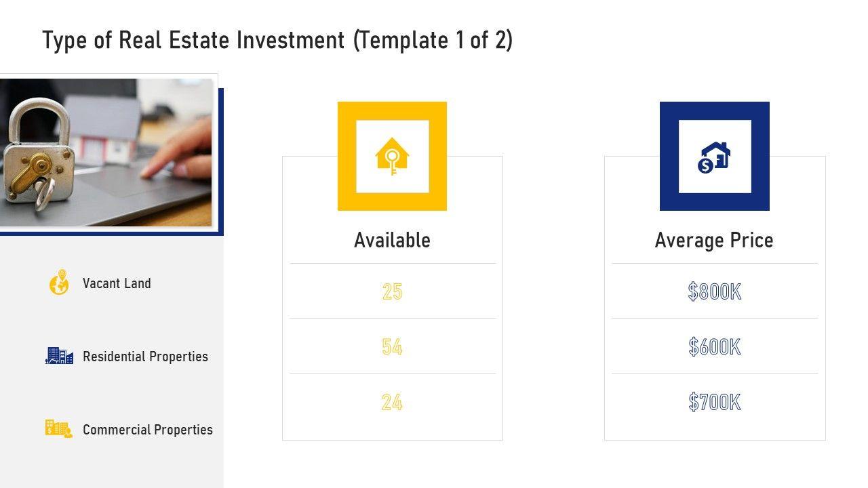Viewport: 868px width, 488px height.
Task: Click the $800K price value
Action: click(714, 291)
